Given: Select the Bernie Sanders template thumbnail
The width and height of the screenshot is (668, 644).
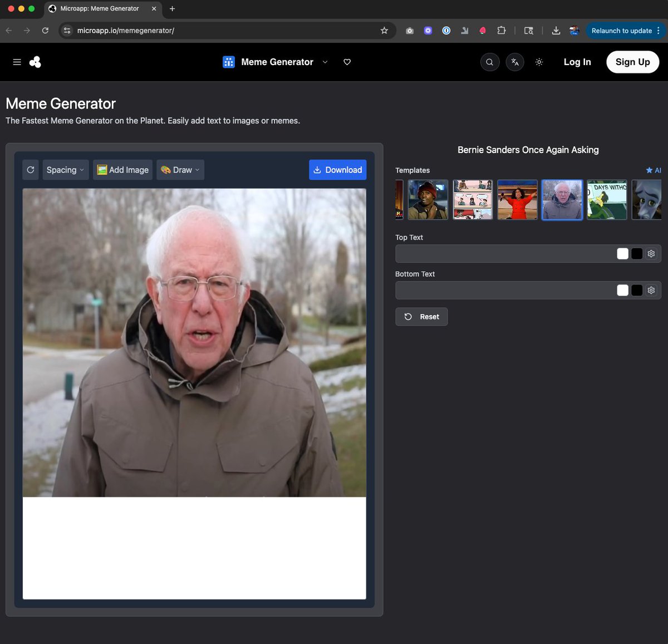Looking at the screenshot, I should coord(562,199).
